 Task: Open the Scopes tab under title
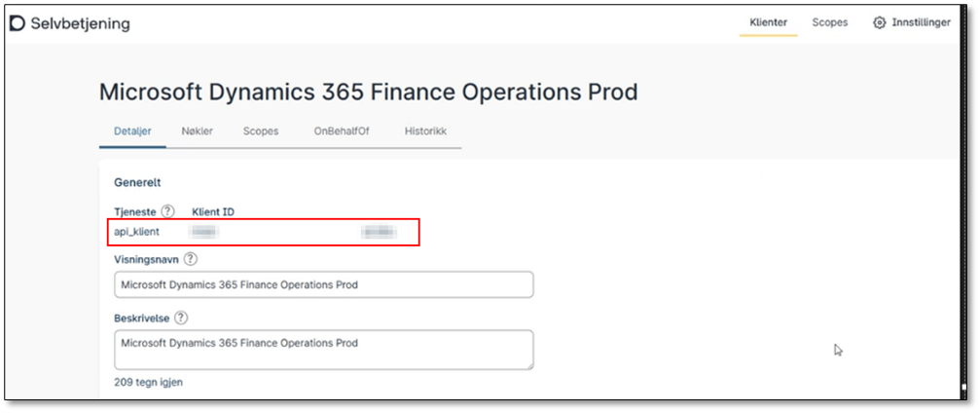[260, 131]
